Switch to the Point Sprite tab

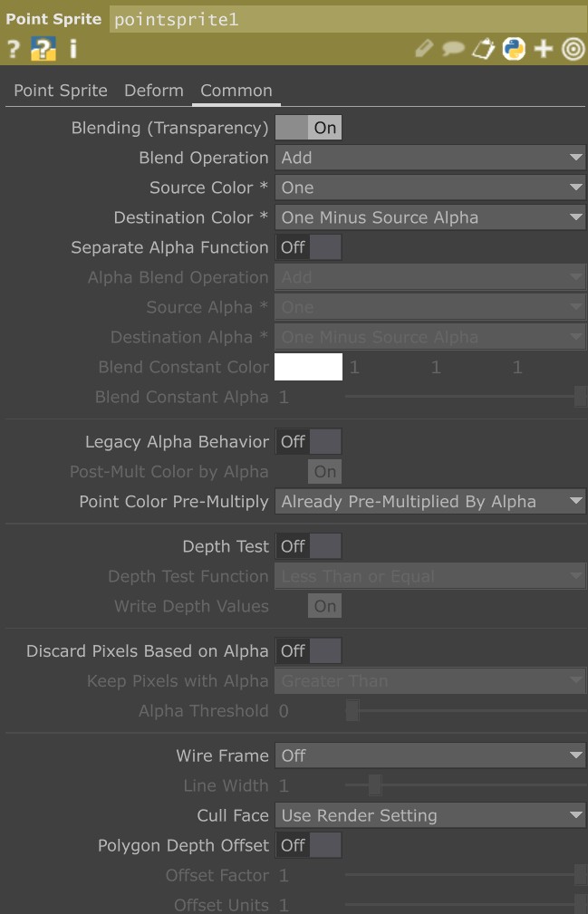(x=61, y=91)
